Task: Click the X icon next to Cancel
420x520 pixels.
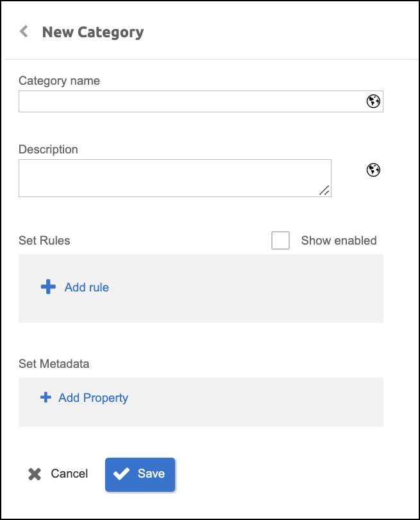Action: point(35,474)
